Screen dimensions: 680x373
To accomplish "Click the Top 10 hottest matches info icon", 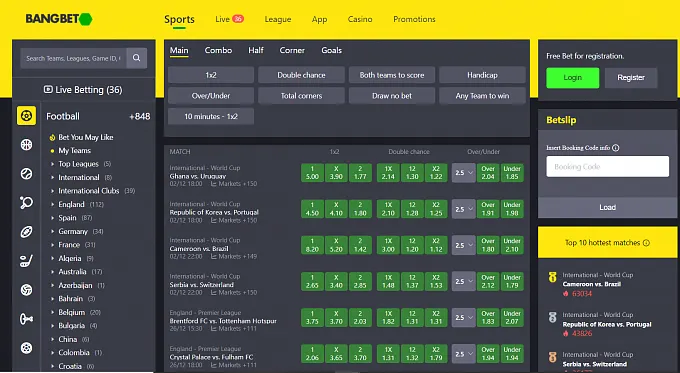I will 646,243.
